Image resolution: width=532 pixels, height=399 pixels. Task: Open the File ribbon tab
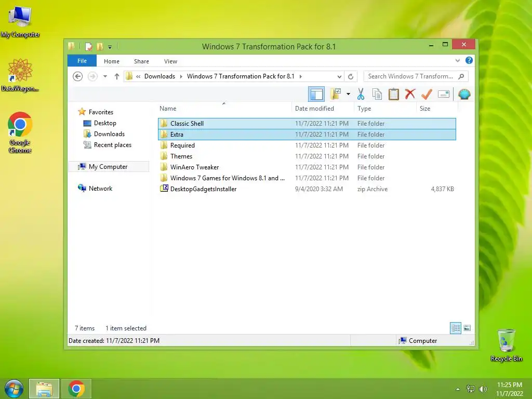(82, 61)
